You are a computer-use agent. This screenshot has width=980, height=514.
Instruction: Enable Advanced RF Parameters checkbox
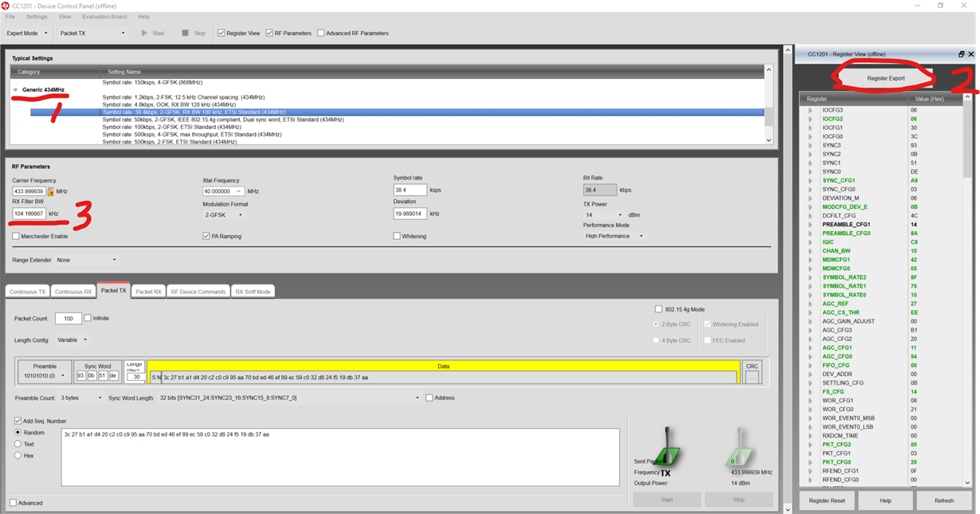tap(321, 33)
